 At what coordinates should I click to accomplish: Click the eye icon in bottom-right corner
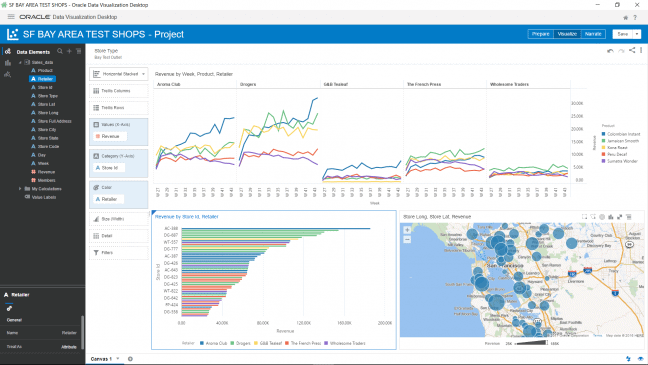point(640,359)
